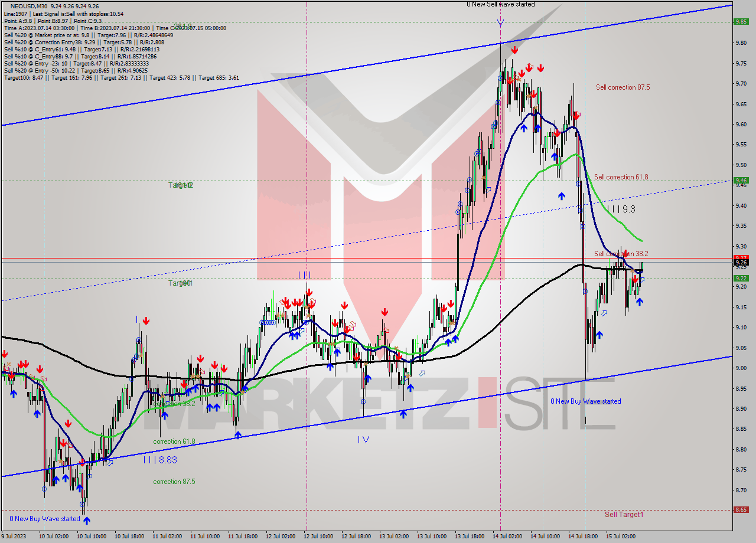Select the 'Sell correction 87.5' label
Viewport: 756px width, 543px height.
tap(623, 87)
